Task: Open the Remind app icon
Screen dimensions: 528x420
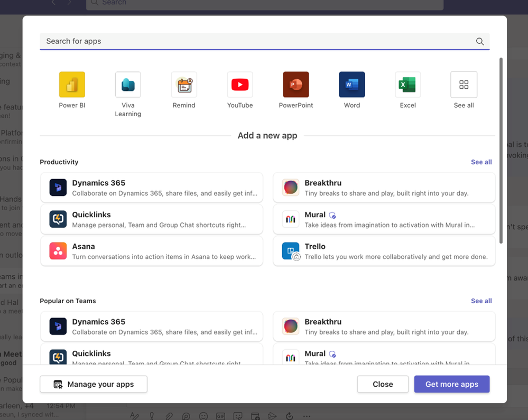Action: click(184, 85)
